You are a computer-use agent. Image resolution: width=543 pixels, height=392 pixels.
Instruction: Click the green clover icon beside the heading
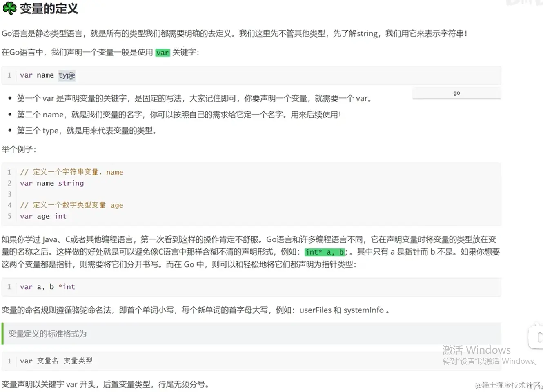9,8
